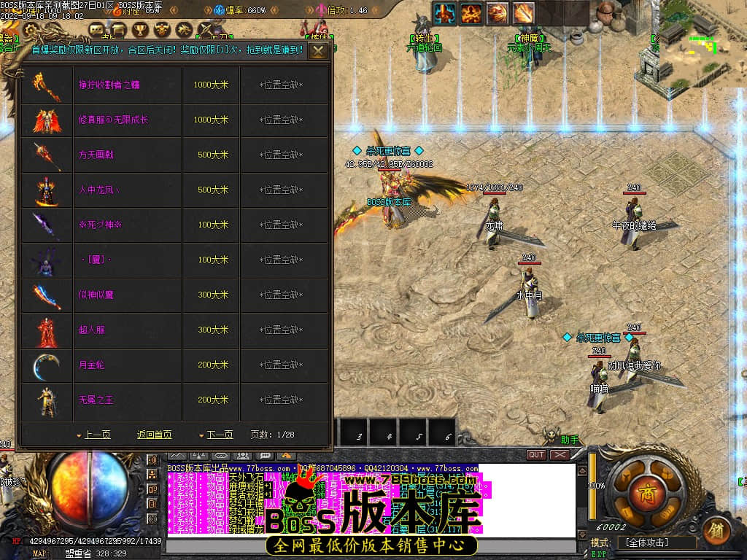The width and height of the screenshot is (747, 560).
Task: Select the 月金轮 item thumbnail
Action: pos(47,365)
